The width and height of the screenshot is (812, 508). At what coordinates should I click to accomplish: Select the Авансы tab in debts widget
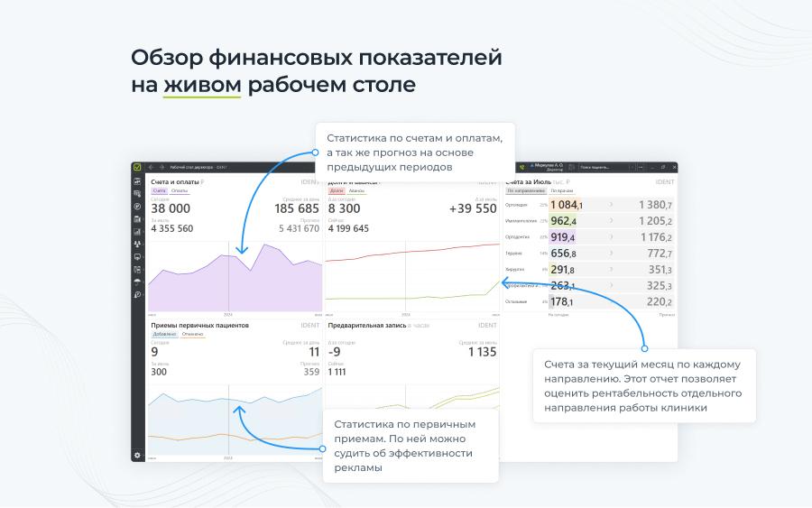pyautogui.click(x=356, y=191)
